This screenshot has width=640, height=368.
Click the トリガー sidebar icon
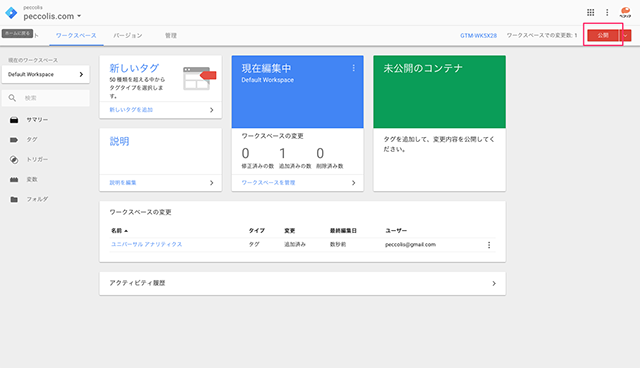(x=14, y=160)
